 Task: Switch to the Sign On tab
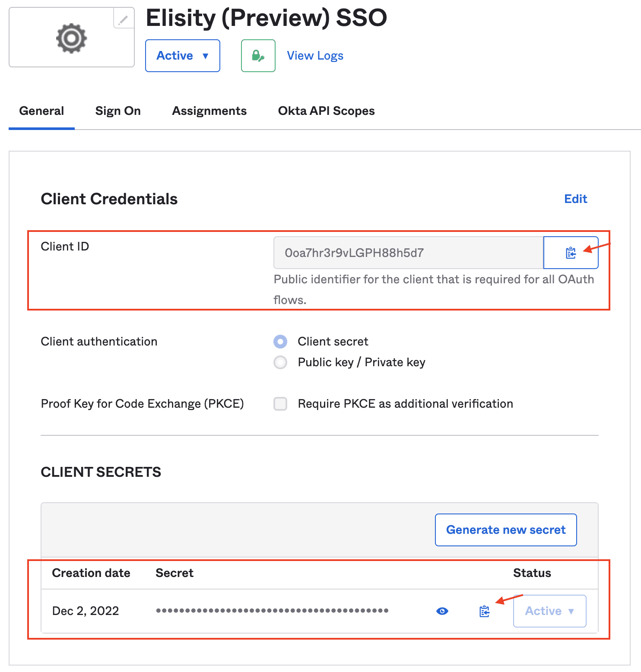click(x=118, y=111)
